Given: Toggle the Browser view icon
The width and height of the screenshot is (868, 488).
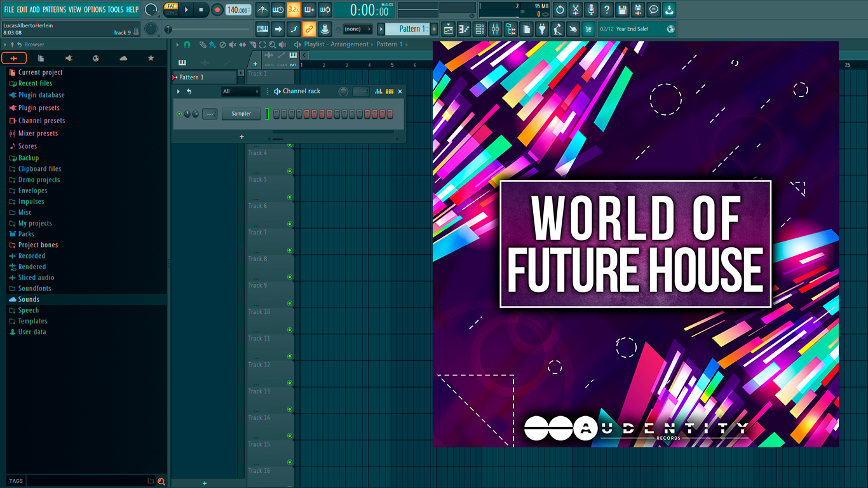Looking at the screenshot, I should 511,29.
